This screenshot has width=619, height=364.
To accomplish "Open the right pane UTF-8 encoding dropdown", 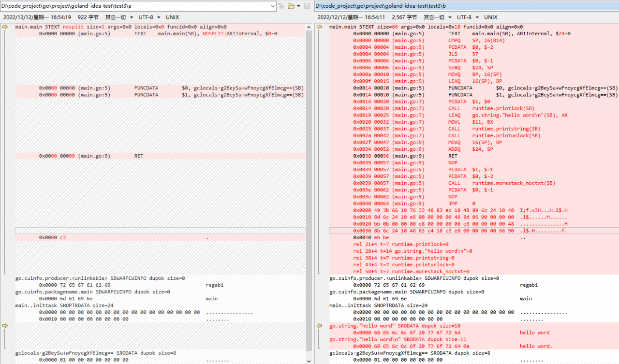I will (x=467, y=17).
